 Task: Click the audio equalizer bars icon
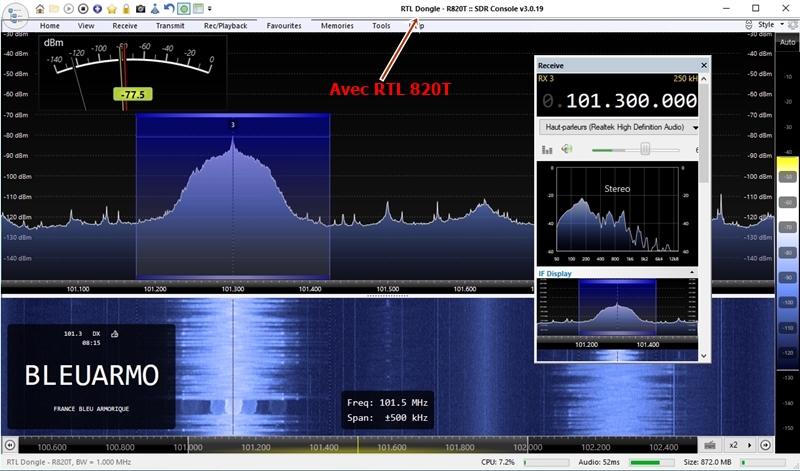[x=547, y=150]
